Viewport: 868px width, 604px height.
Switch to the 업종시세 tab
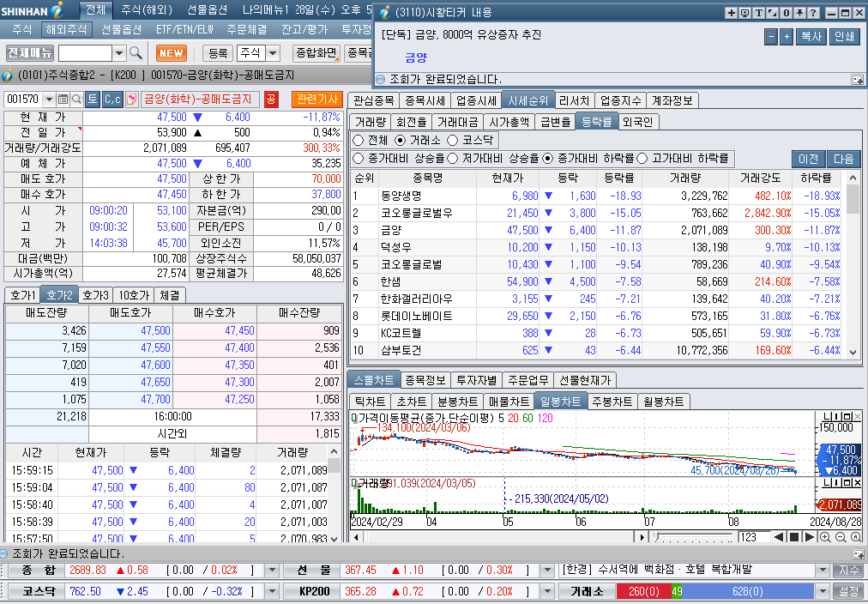click(476, 100)
